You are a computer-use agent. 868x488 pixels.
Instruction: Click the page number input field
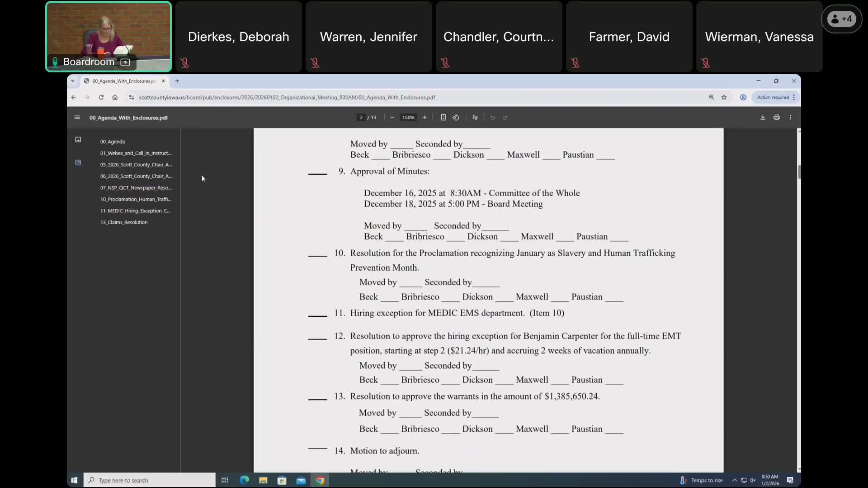click(361, 117)
